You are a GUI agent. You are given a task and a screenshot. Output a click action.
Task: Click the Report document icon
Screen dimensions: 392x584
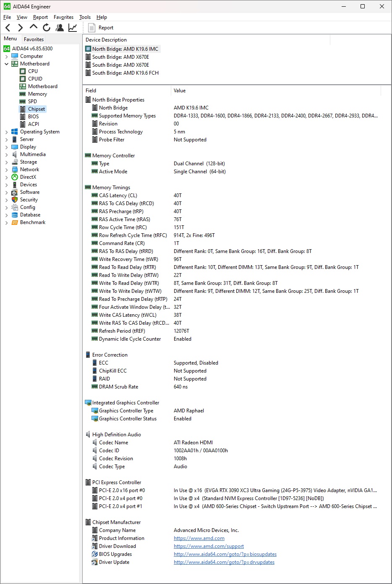point(92,28)
